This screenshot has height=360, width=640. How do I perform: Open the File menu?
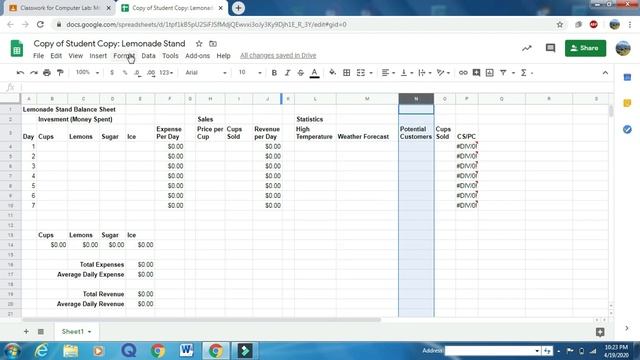point(38,56)
